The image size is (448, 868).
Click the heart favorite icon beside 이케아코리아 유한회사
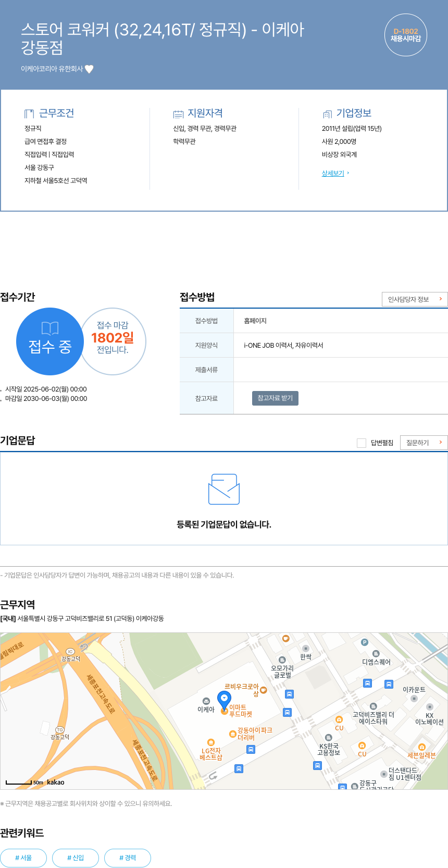click(89, 69)
